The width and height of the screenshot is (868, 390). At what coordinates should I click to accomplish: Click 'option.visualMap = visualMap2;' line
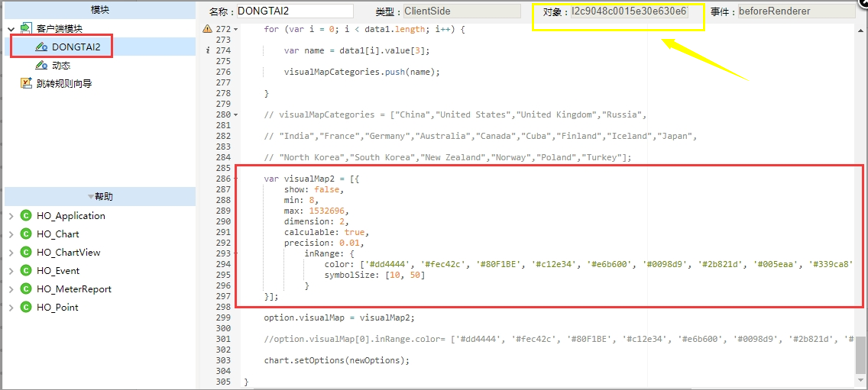point(338,317)
